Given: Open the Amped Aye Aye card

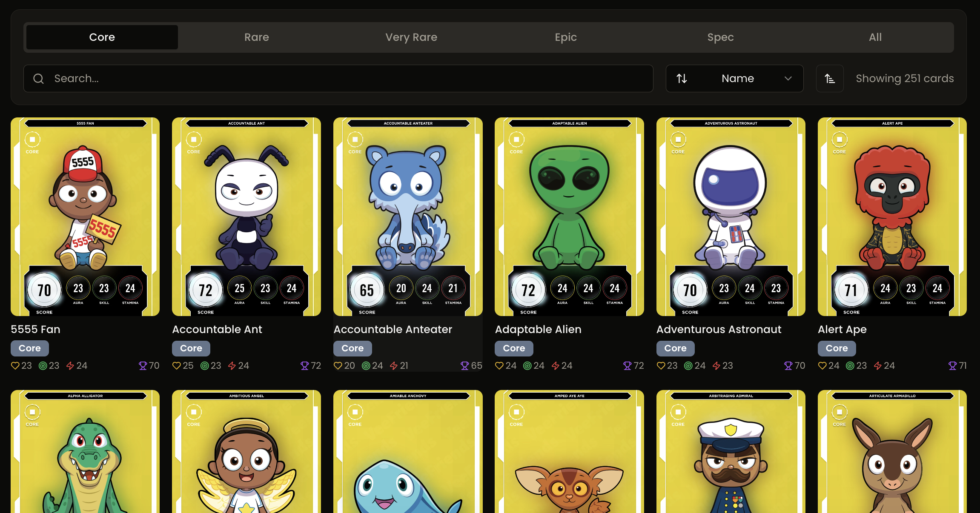Looking at the screenshot, I should click(x=569, y=451).
